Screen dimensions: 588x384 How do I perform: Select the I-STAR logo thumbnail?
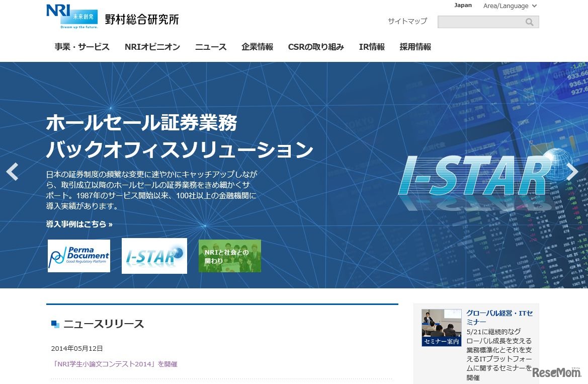[154, 255]
